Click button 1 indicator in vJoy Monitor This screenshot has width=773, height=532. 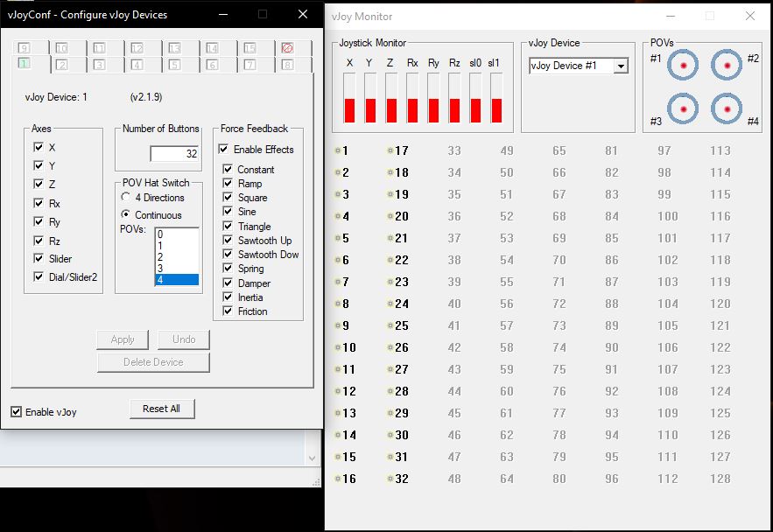338,150
